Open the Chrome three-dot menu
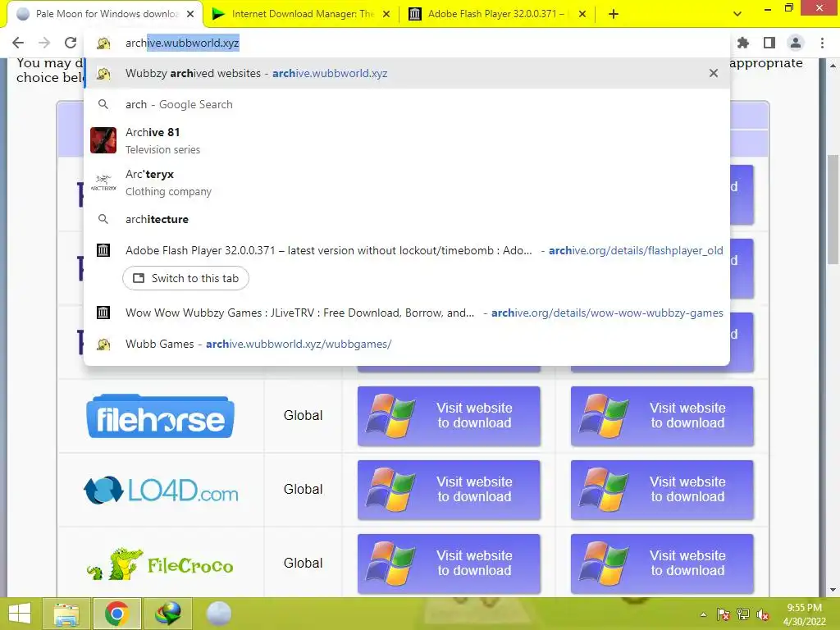This screenshot has height=630, width=840. 822,43
